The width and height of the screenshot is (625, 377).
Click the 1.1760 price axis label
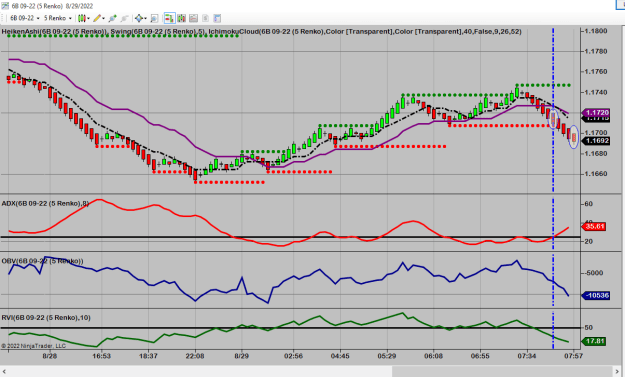pos(596,72)
